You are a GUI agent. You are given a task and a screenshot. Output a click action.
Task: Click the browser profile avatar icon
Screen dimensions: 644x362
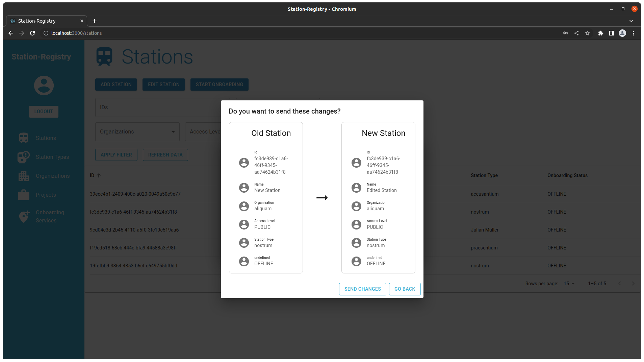point(622,33)
